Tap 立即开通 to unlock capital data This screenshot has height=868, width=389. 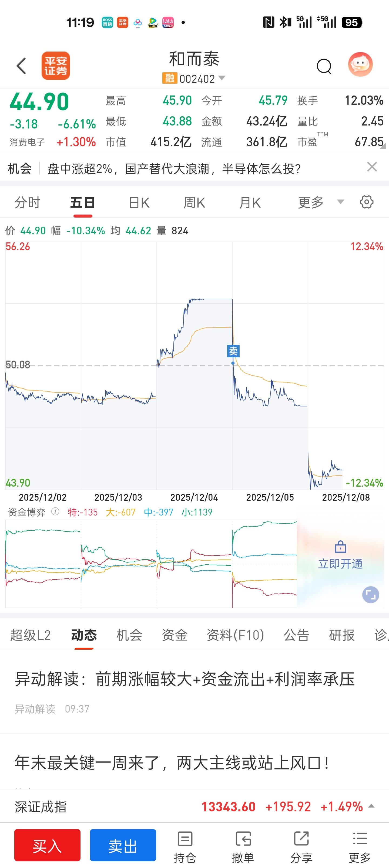point(340,563)
